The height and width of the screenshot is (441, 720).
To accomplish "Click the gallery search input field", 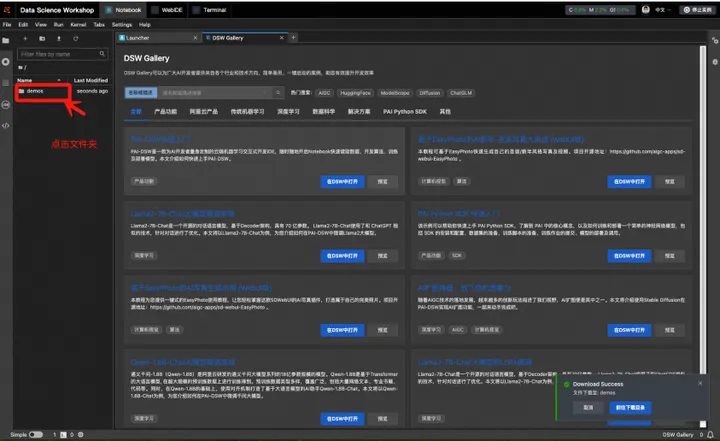I will coord(214,93).
